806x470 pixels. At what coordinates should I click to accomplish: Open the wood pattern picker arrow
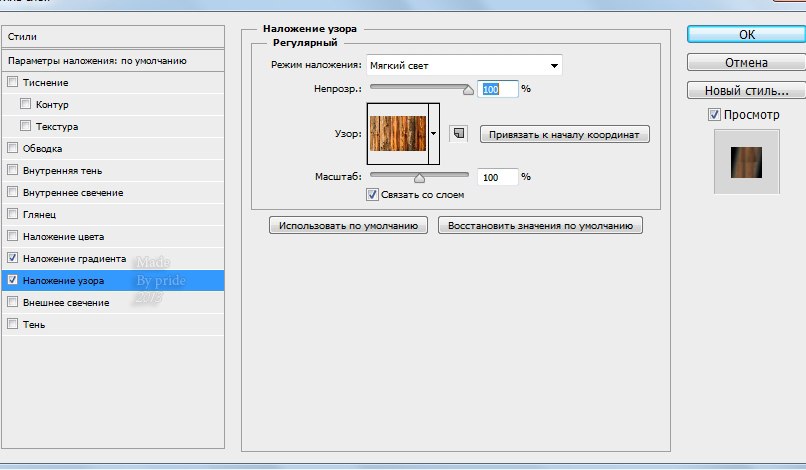pos(434,133)
